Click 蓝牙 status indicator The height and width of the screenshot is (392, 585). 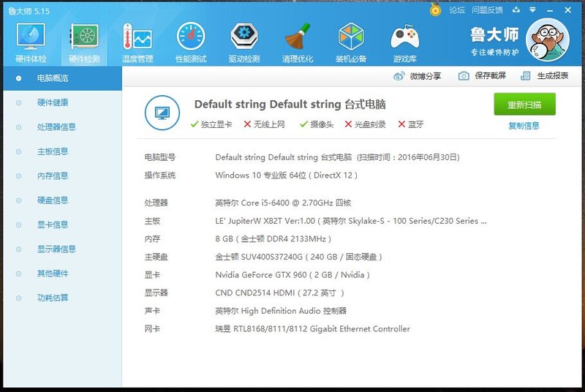click(x=411, y=124)
